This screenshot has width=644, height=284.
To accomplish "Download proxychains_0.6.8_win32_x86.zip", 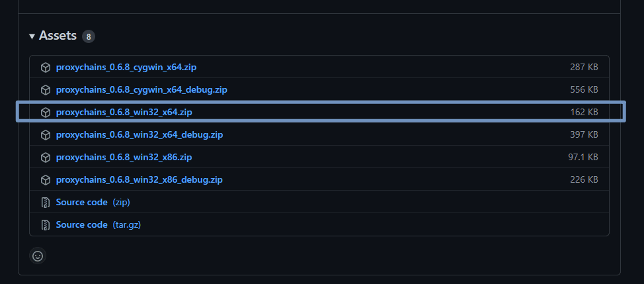I will click(124, 158).
